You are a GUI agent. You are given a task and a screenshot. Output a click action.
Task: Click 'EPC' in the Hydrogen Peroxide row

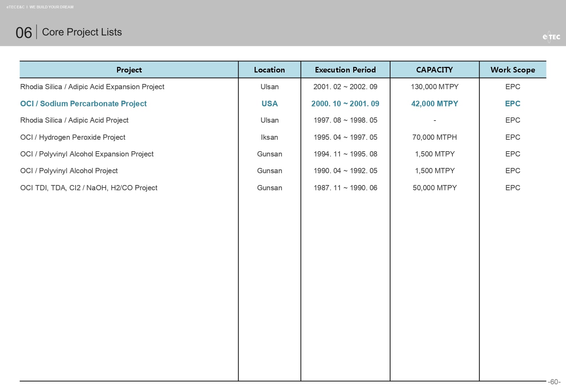click(x=513, y=137)
